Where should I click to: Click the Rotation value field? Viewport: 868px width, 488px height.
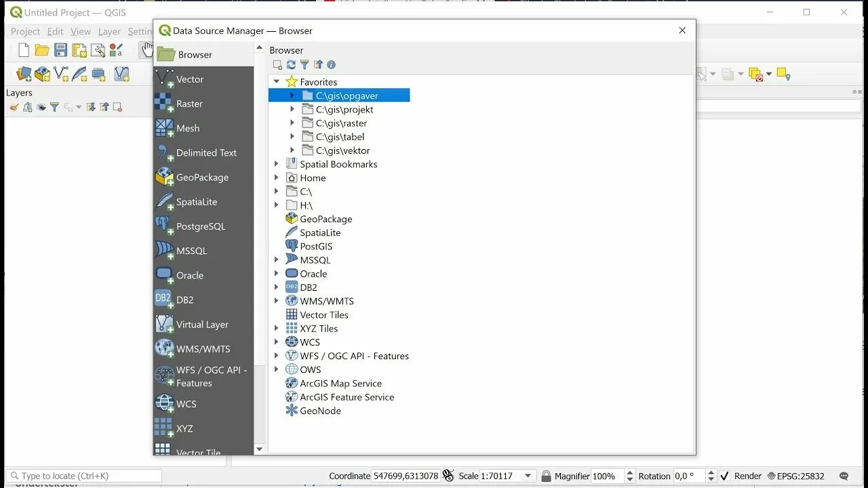(x=690, y=476)
